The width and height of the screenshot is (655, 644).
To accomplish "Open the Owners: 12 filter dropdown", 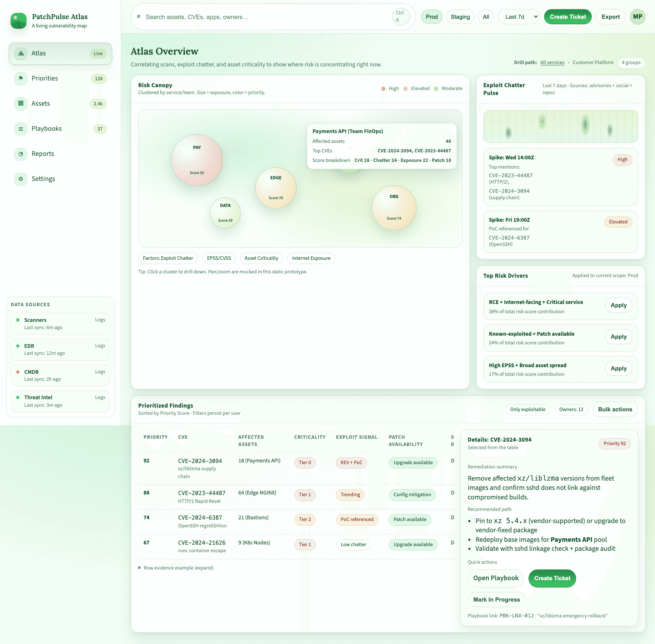I will 571,409.
